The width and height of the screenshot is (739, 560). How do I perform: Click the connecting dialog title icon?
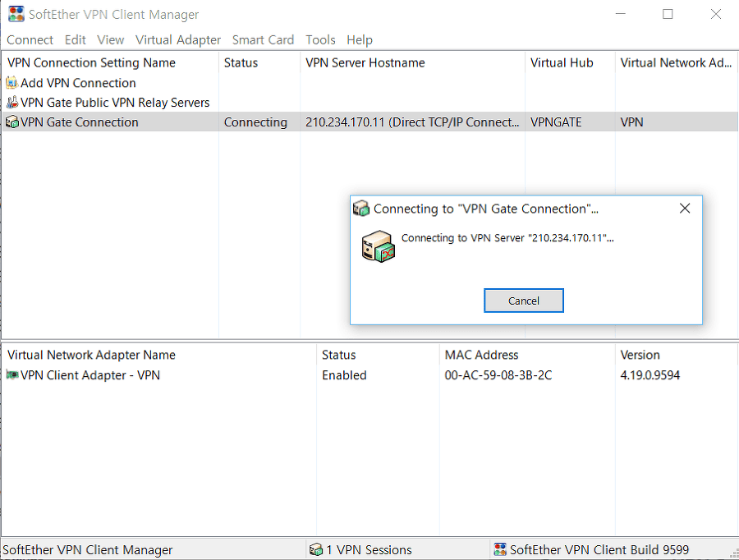point(361,208)
